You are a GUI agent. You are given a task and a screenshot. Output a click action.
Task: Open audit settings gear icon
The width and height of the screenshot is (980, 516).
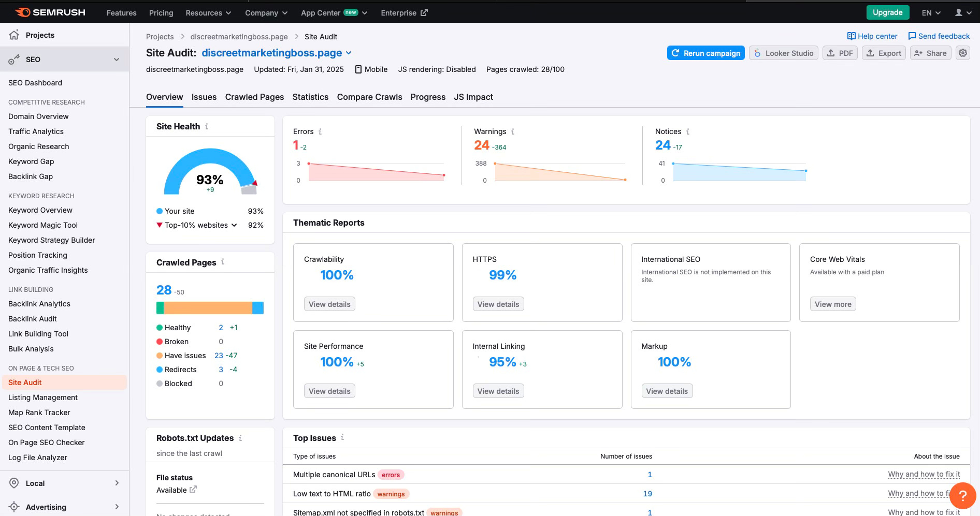(x=963, y=53)
